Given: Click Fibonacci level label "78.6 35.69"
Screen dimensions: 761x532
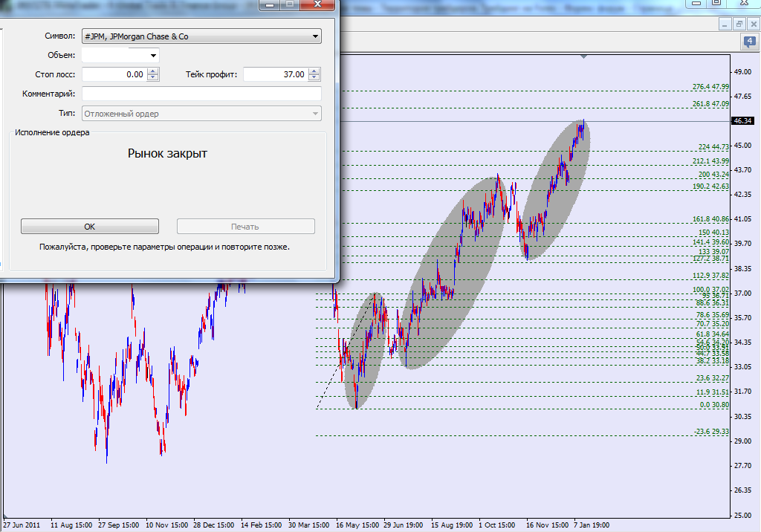Looking at the screenshot, I should (713, 314).
